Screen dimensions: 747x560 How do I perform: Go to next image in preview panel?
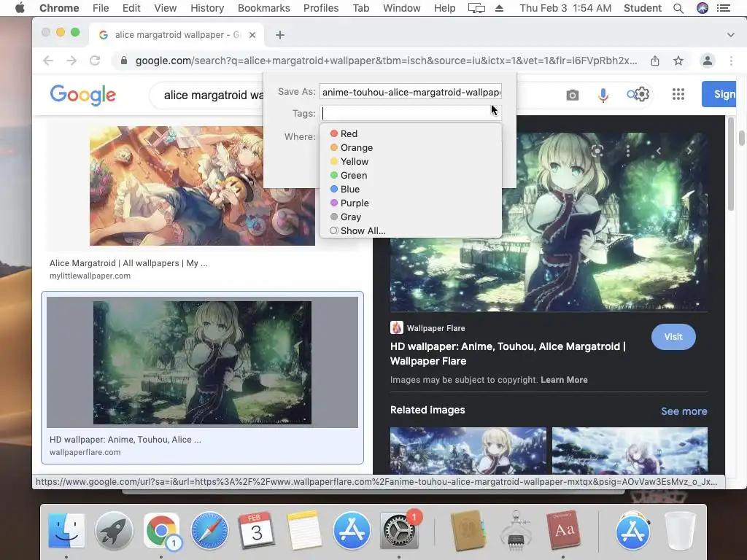(689, 151)
